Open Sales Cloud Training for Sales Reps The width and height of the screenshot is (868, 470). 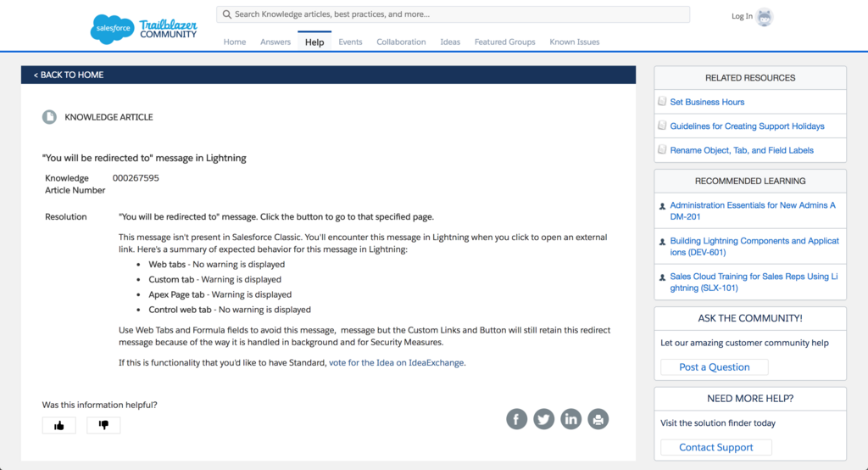click(x=754, y=283)
